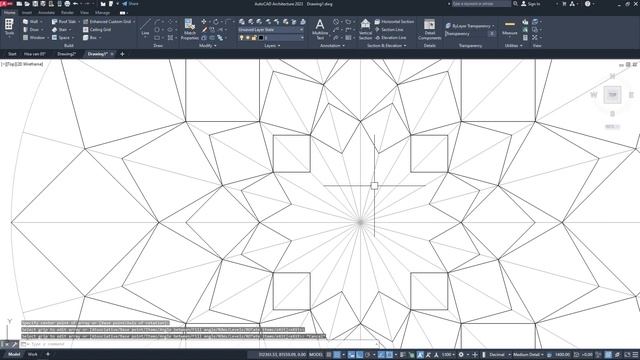Open the Tools palette button
The width and height of the screenshot is (640, 360).
pos(9,28)
